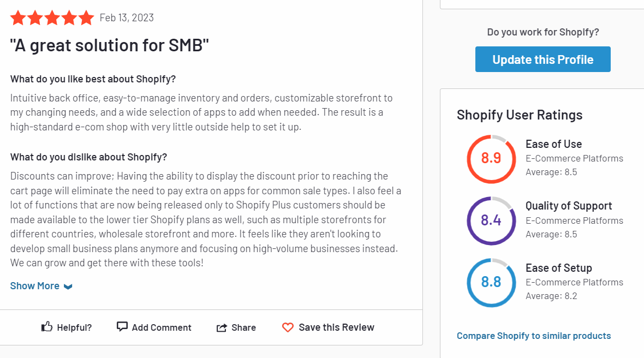Click the thumbs-up Helpful icon
Image resolution: width=644 pixels, height=358 pixels.
(x=47, y=327)
